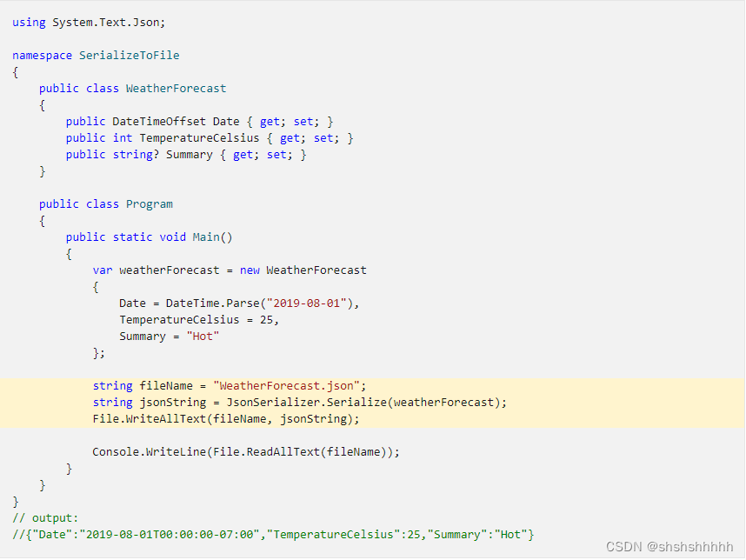Click the SerializeToFile namespace name

(129, 55)
